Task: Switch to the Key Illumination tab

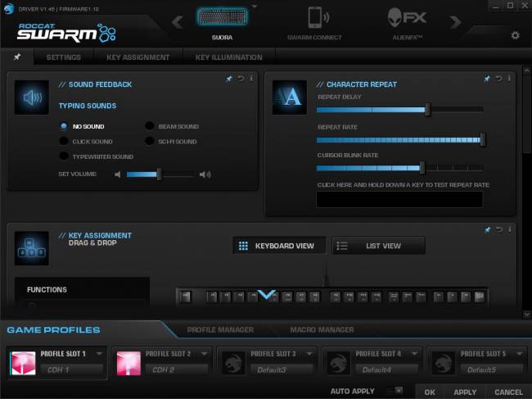Action: 228,57
